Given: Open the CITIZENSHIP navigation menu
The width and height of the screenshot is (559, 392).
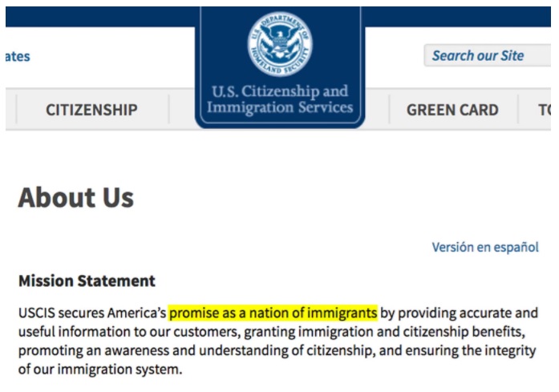Looking at the screenshot, I should [x=91, y=110].
